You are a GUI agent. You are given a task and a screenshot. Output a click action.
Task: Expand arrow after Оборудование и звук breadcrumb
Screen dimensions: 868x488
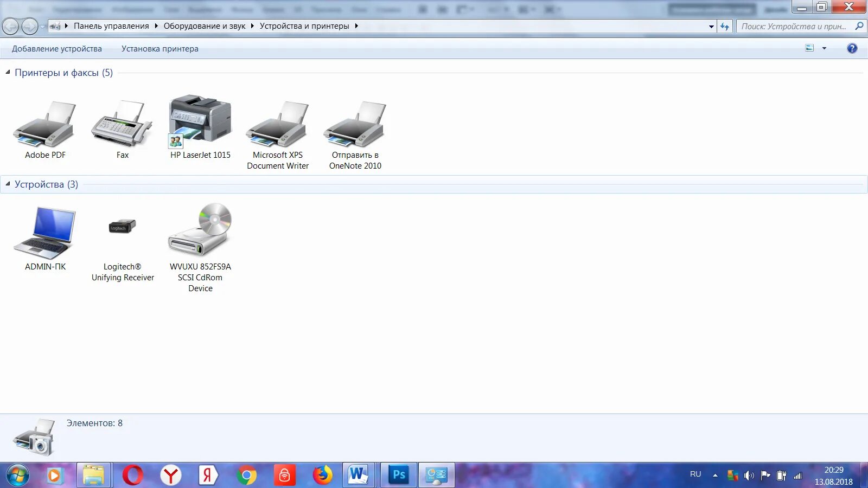(x=252, y=26)
